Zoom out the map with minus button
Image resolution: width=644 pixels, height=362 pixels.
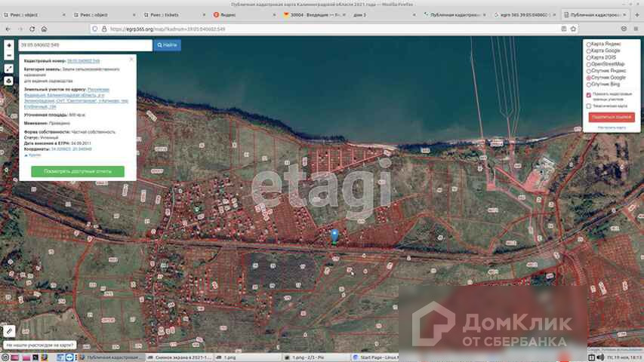8,55
